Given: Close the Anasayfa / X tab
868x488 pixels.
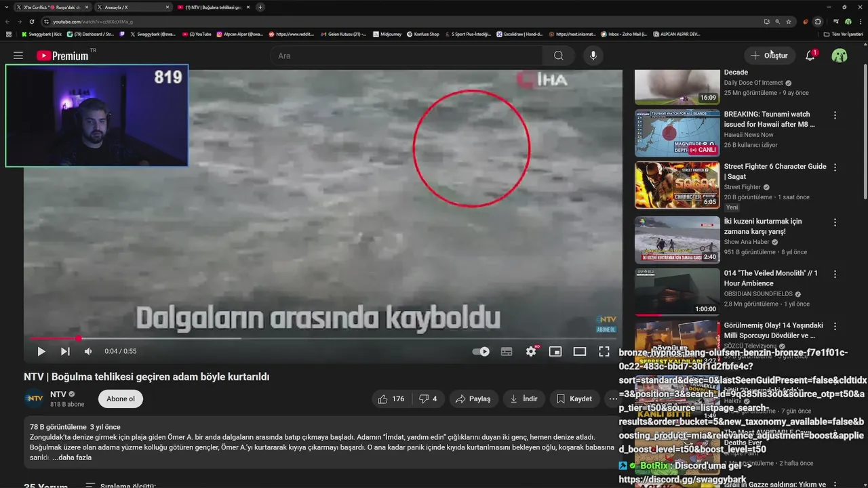Looking at the screenshot, I should click(x=167, y=7).
